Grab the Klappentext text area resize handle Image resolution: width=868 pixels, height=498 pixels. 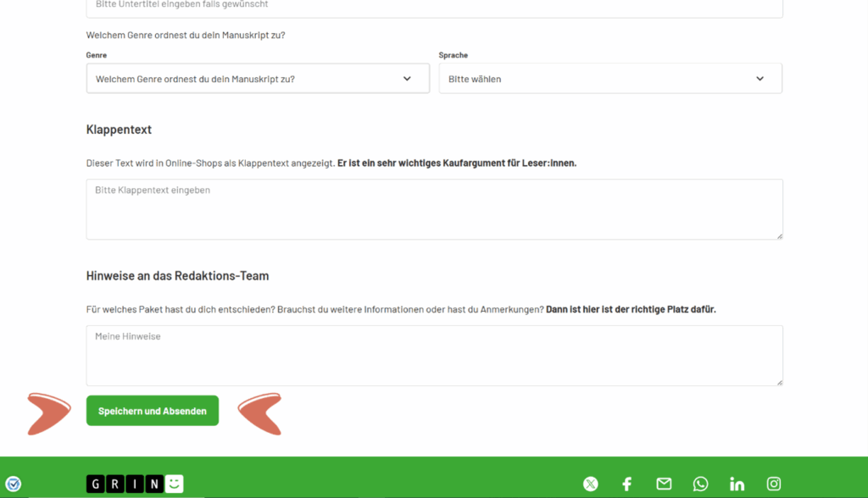(779, 235)
